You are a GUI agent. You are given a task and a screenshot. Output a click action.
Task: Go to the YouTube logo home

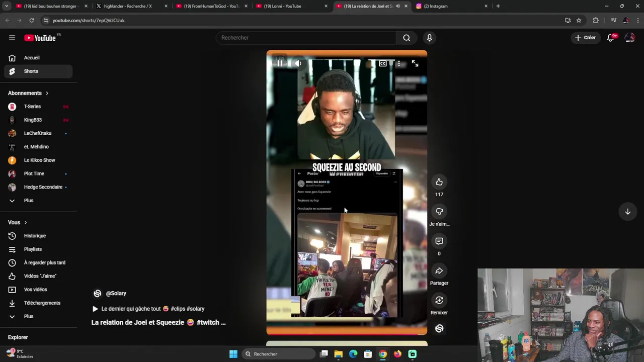point(40,38)
